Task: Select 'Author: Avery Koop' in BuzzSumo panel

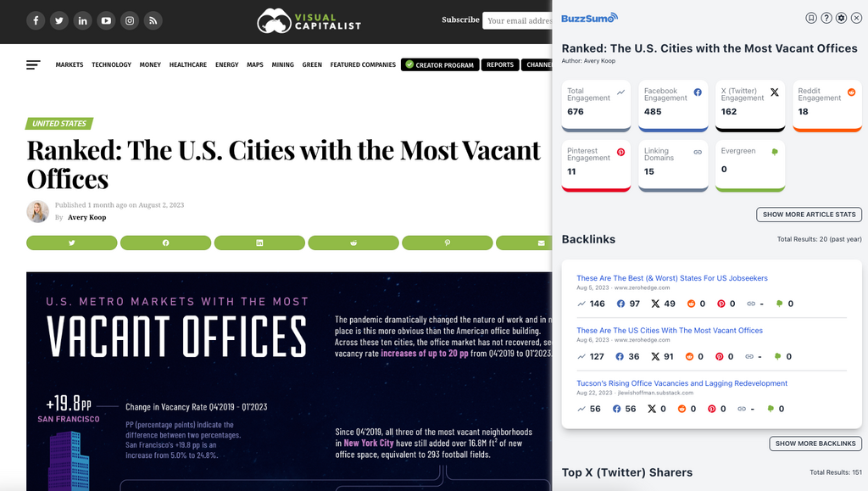Action: 588,61
